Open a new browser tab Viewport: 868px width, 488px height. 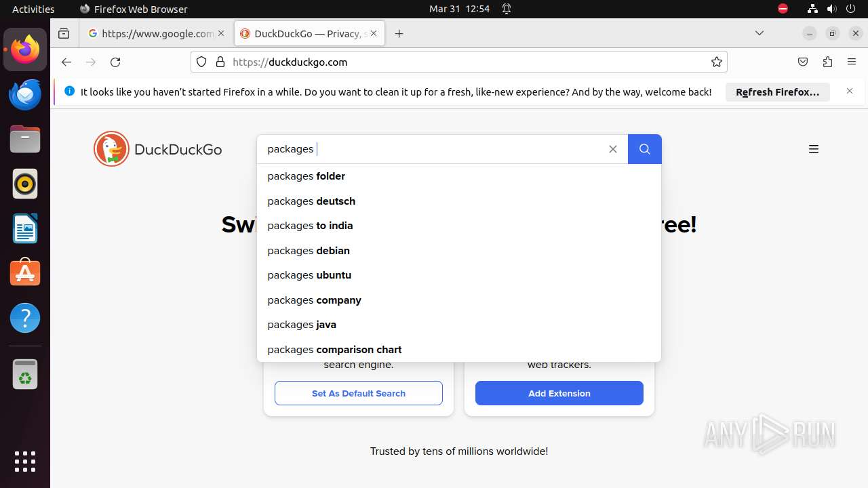(399, 33)
